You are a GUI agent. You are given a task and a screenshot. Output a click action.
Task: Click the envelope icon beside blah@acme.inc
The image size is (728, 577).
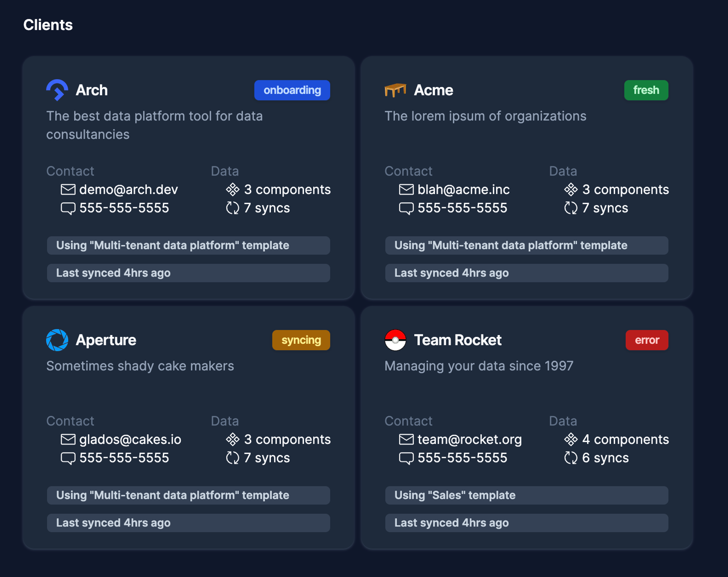coord(406,190)
